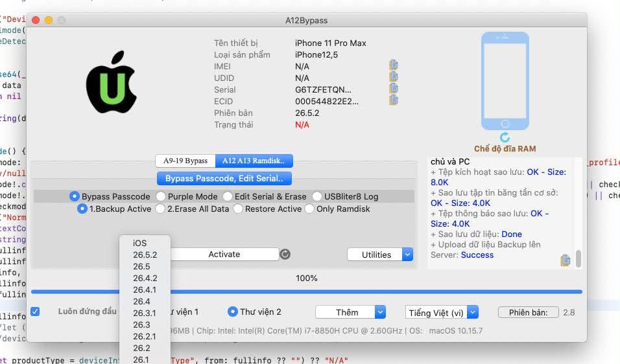Click the iPhone device illustration
This screenshot has width=620, height=364.
click(x=505, y=81)
